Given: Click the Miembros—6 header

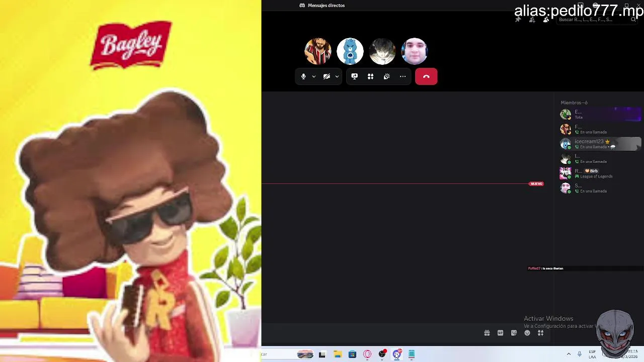Looking at the screenshot, I should [574, 103].
